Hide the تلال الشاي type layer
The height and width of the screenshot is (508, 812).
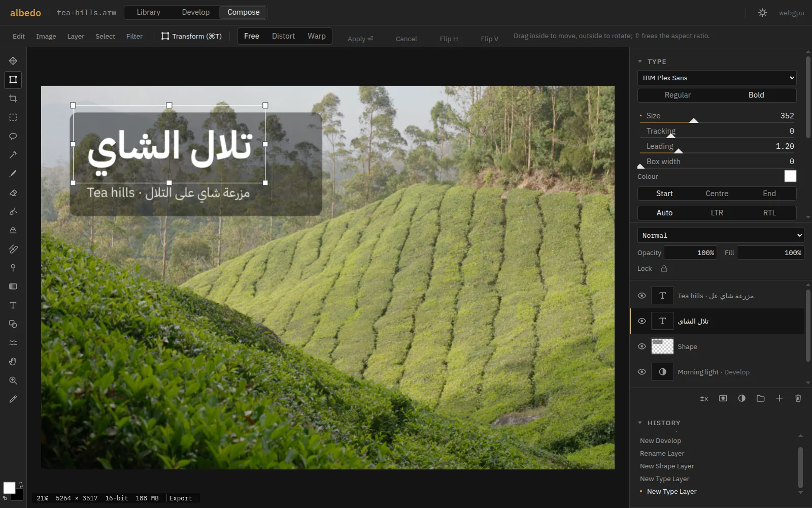642,321
